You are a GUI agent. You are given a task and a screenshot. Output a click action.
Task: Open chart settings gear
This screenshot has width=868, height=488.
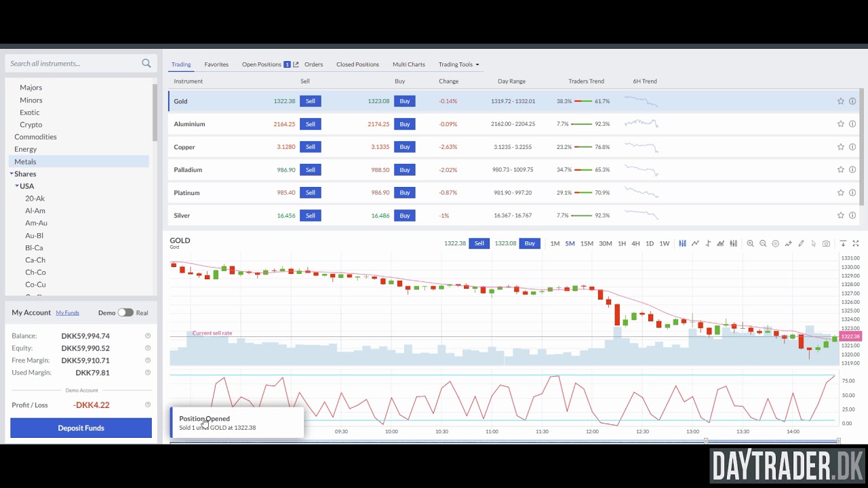(x=776, y=243)
